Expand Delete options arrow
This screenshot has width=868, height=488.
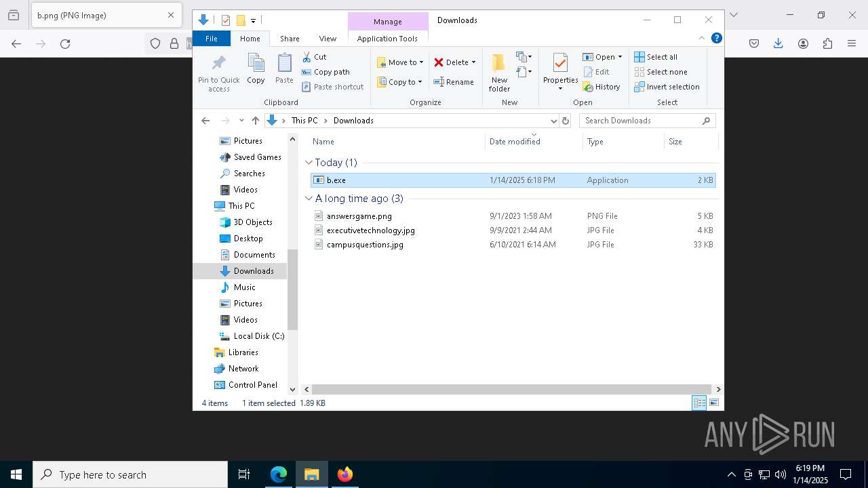pyautogui.click(x=473, y=62)
